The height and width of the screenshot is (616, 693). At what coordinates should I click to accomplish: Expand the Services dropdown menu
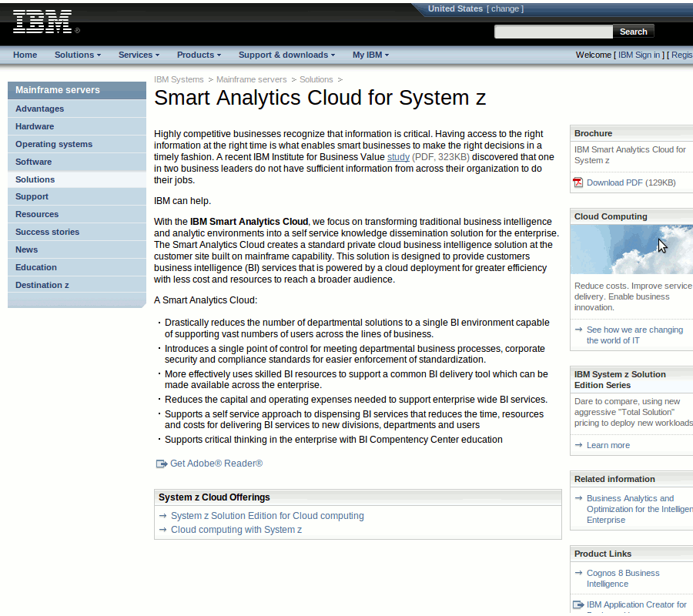click(x=139, y=55)
